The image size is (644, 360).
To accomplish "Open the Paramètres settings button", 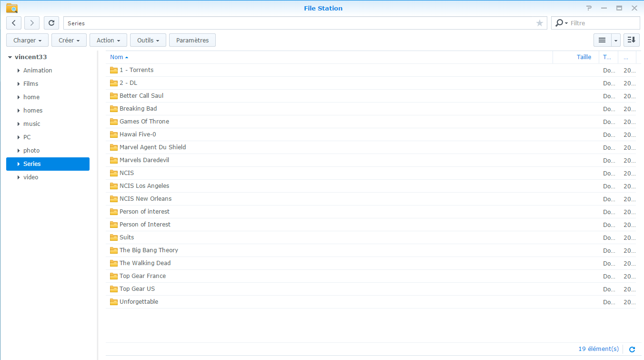I will pos(192,41).
